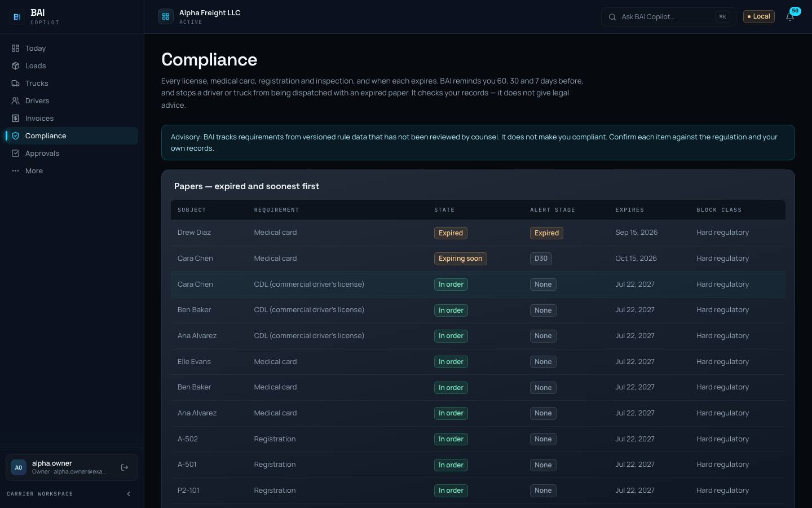The height and width of the screenshot is (508, 812).
Task: Click the Trucks icon in sidebar
Action: (15, 84)
